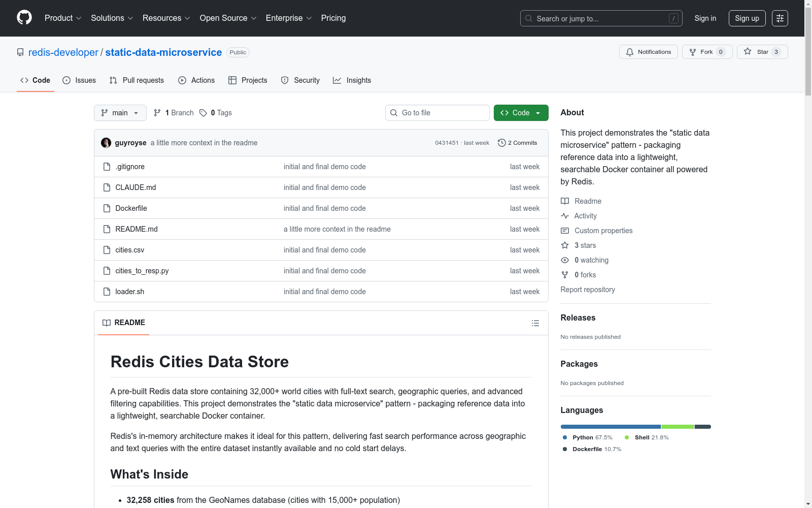The image size is (812, 508).
Task: Expand the Open Source menu
Action: (x=228, y=18)
